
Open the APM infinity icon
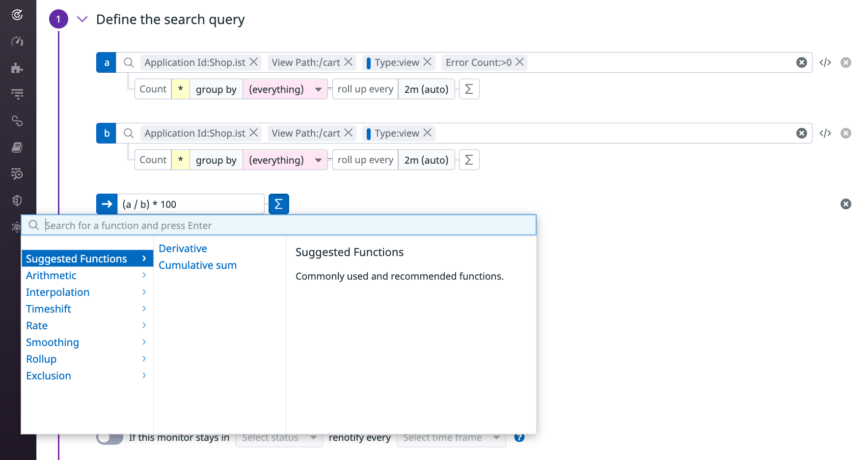point(17,120)
